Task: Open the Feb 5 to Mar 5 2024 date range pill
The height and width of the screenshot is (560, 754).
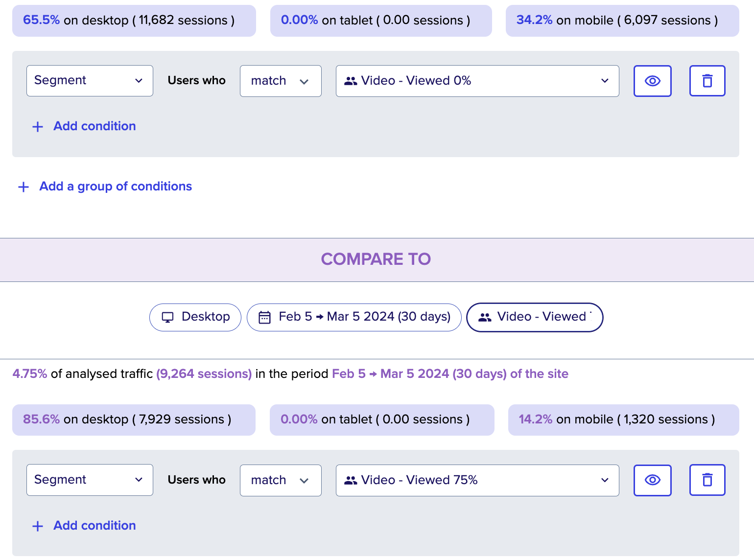Action: pos(354,317)
